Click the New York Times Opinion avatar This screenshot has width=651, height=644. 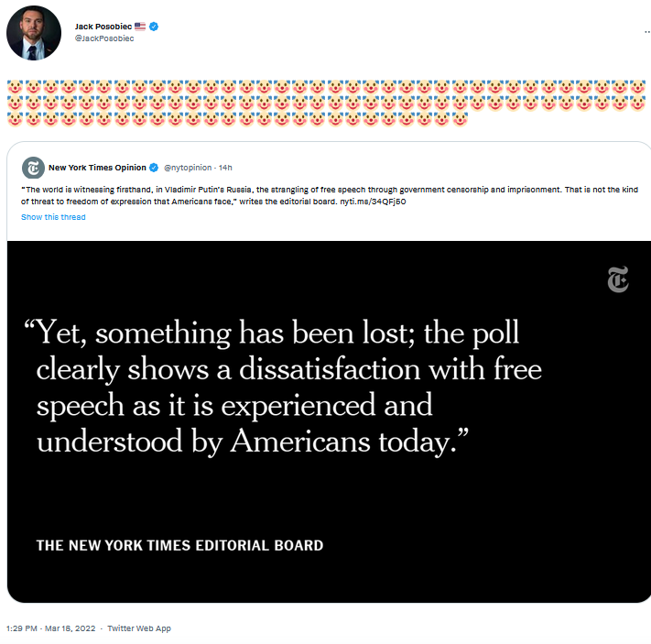tap(33, 168)
